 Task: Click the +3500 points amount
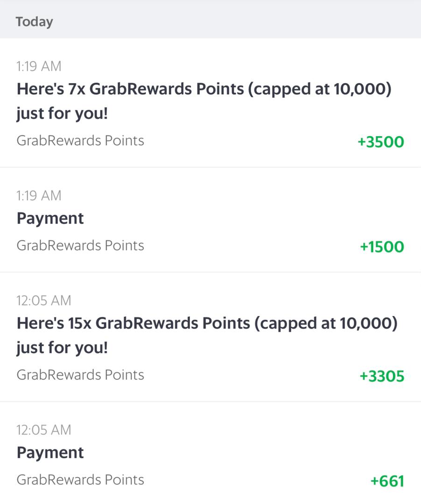(x=380, y=142)
